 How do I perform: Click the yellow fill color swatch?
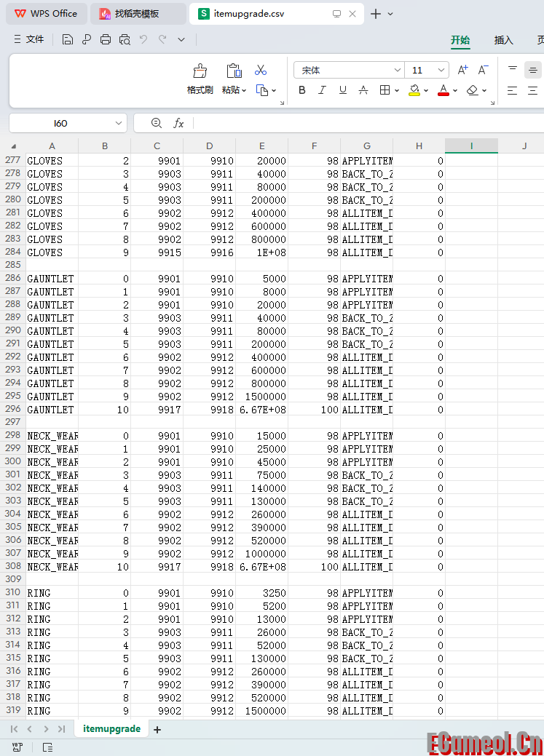pos(414,90)
